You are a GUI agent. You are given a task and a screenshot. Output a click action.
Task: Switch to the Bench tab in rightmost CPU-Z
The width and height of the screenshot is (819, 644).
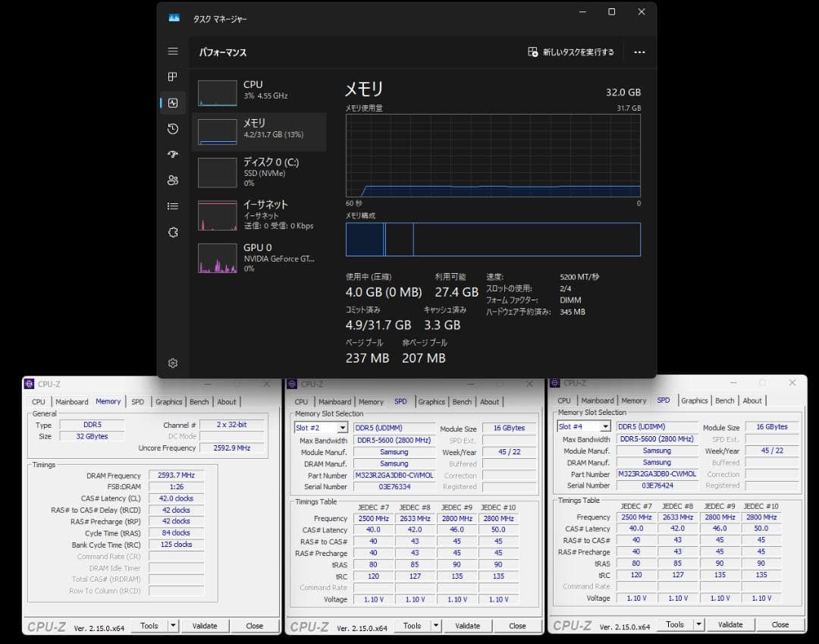[724, 400]
